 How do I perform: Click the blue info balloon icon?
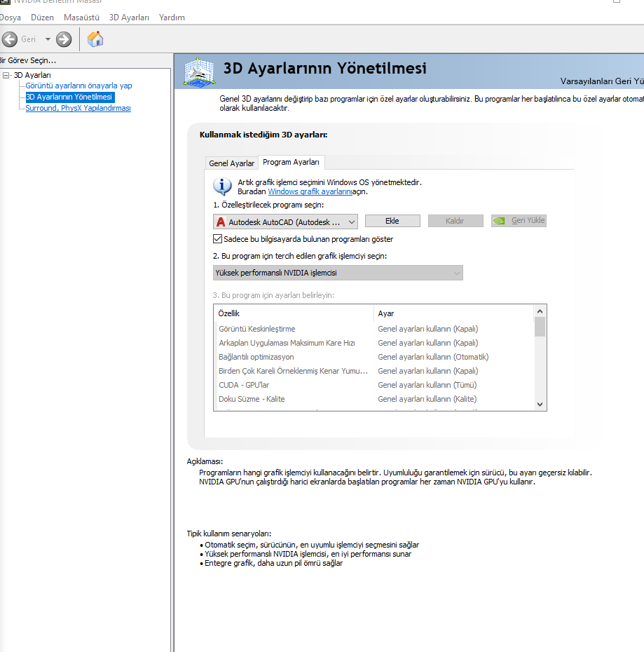(222, 186)
